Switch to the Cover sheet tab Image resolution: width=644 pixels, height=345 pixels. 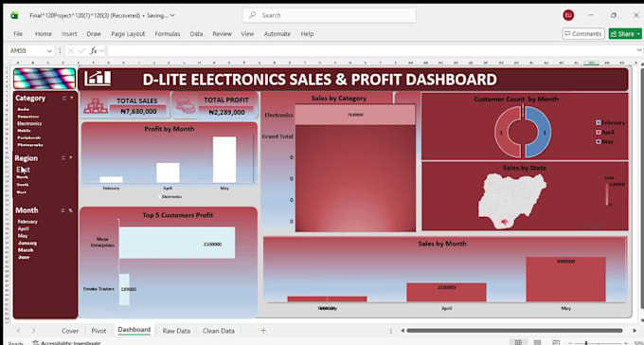[70, 331]
